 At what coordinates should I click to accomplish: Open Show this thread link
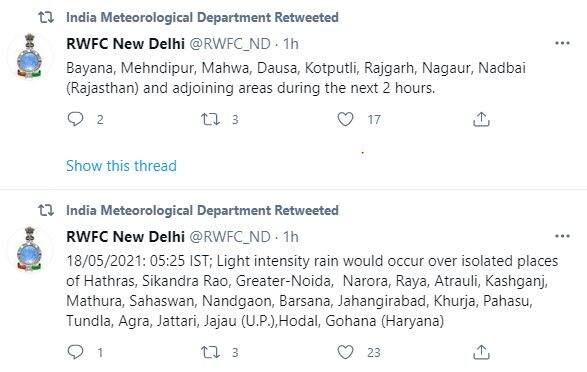pyautogui.click(x=121, y=166)
